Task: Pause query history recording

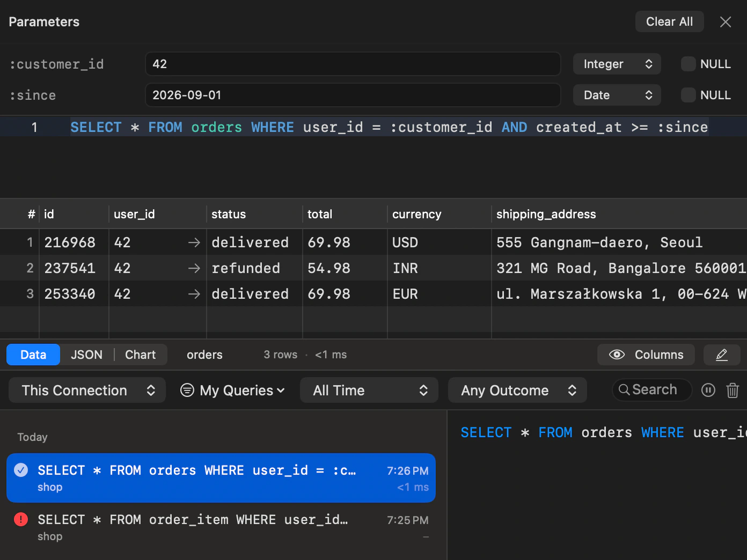Action: pos(708,390)
